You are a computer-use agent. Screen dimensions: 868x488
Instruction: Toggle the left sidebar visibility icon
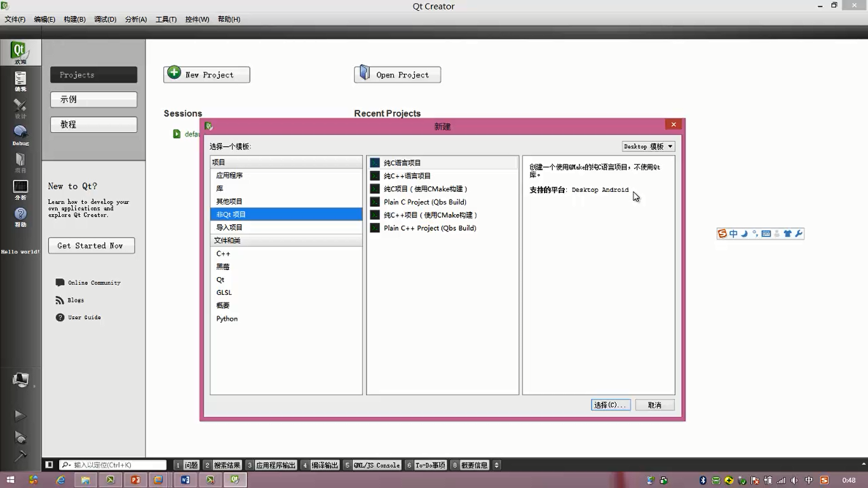49,465
